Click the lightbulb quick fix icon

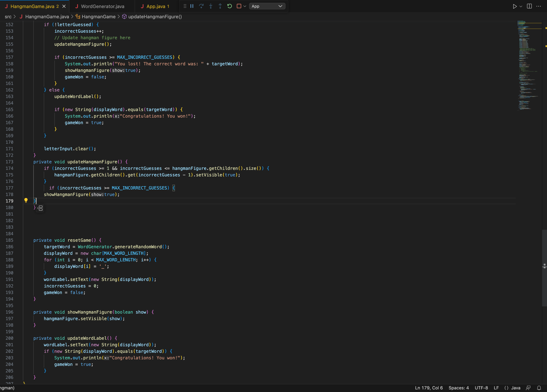point(26,200)
